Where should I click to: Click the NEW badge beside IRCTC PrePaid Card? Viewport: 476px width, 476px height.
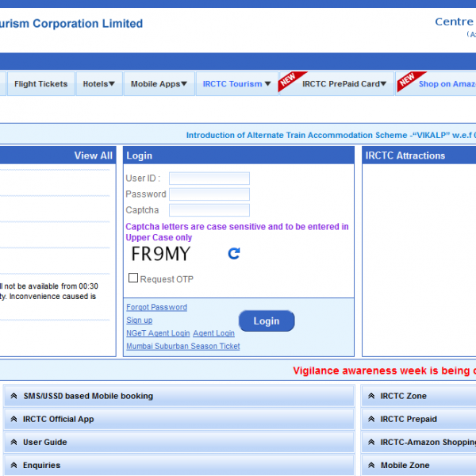[x=290, y=82]
